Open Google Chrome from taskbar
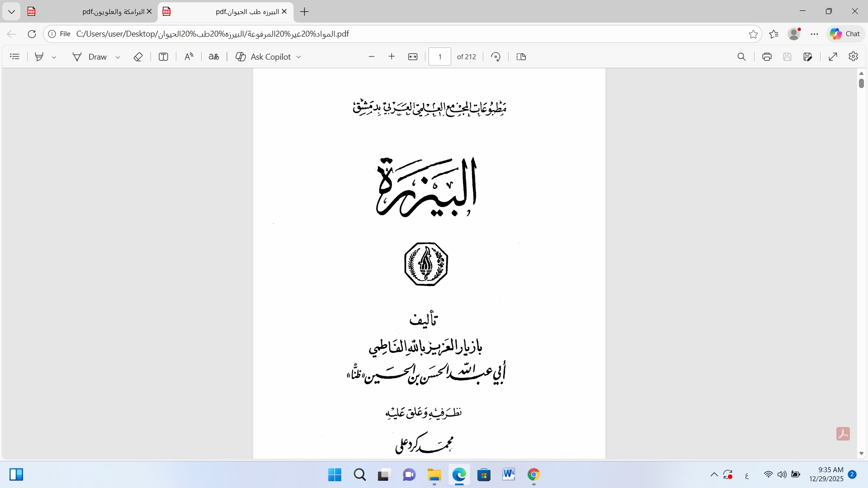Image resolution: width=868 pixels, height=488 pixels. [x=533, y=474]
